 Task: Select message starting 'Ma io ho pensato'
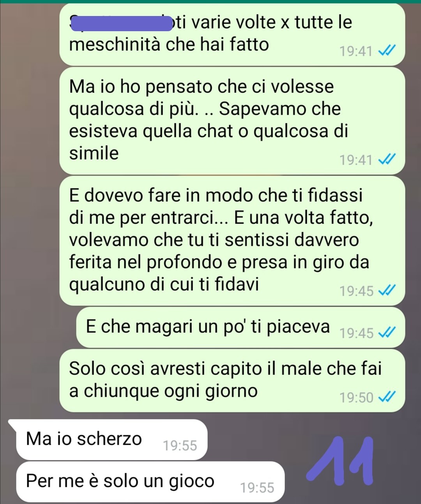(x=232, y=121)
